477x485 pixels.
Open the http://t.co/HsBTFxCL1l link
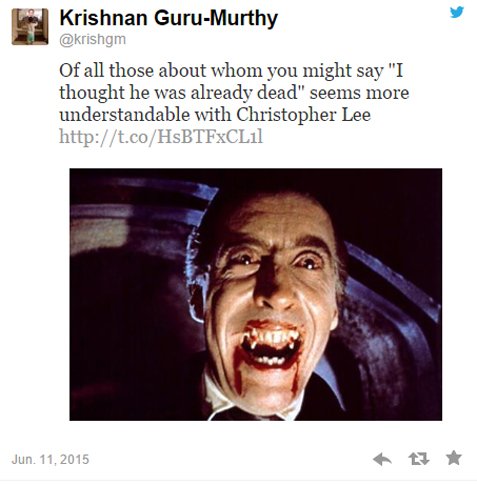tap(161, 136)
